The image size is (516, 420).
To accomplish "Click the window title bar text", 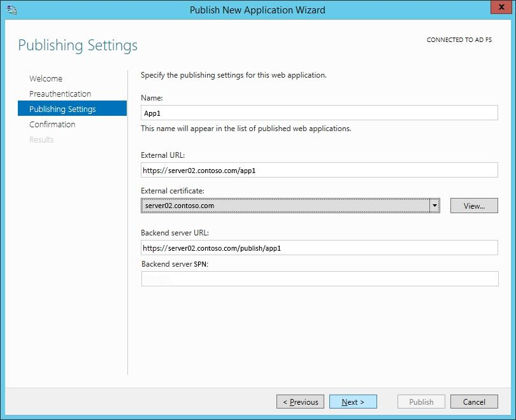I will (257, 10).
